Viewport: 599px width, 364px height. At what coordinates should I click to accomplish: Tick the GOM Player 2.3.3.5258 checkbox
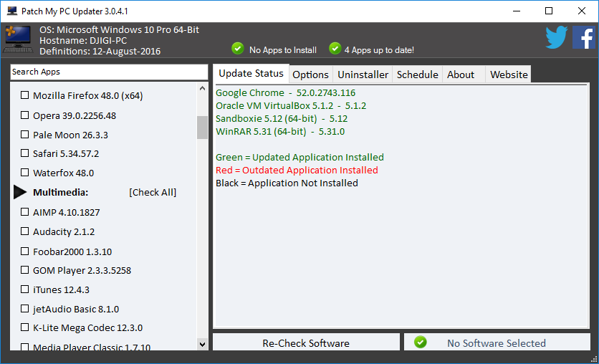coord(24,270)
